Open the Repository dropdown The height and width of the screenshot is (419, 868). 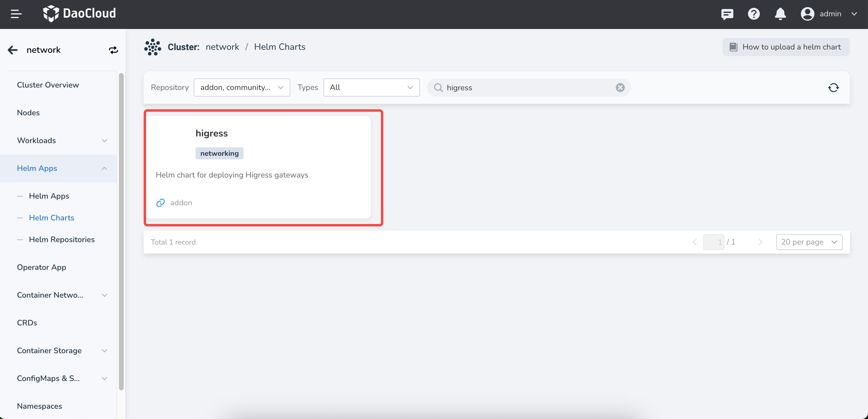pos(242,88)
